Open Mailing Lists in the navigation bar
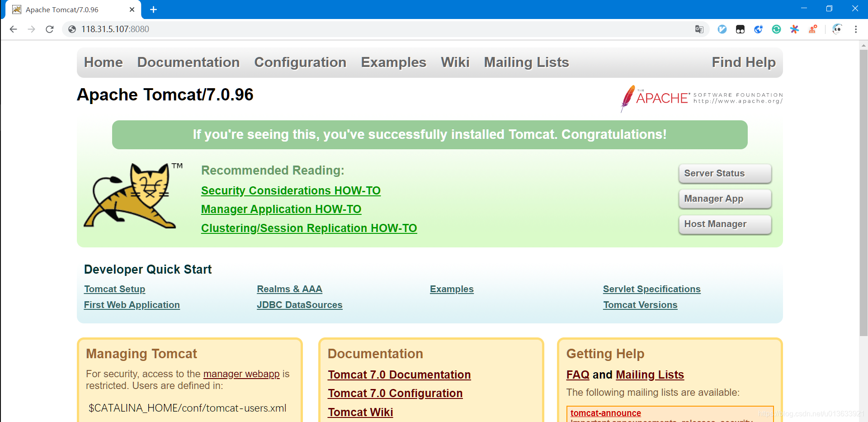This screenshot has height=422, width=868. [527, 62]
